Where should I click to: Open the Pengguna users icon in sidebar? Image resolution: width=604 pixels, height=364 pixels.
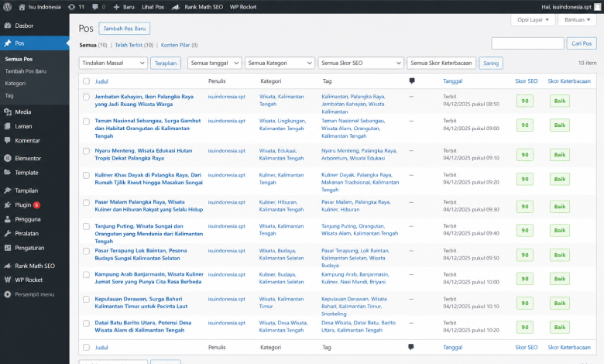pyautogui.click(x=7, y=219)
